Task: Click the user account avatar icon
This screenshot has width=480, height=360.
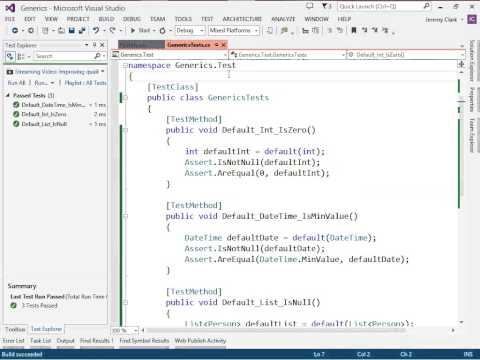Action: coord(472,19)
